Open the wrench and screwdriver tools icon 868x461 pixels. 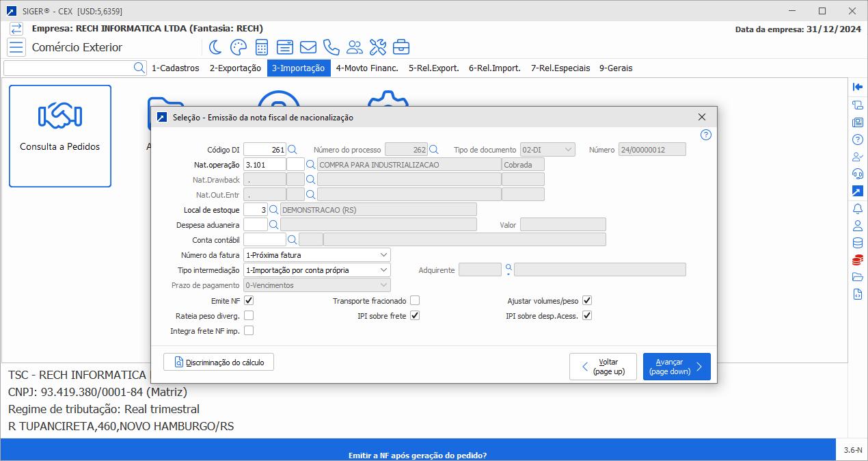pos(378,47)
